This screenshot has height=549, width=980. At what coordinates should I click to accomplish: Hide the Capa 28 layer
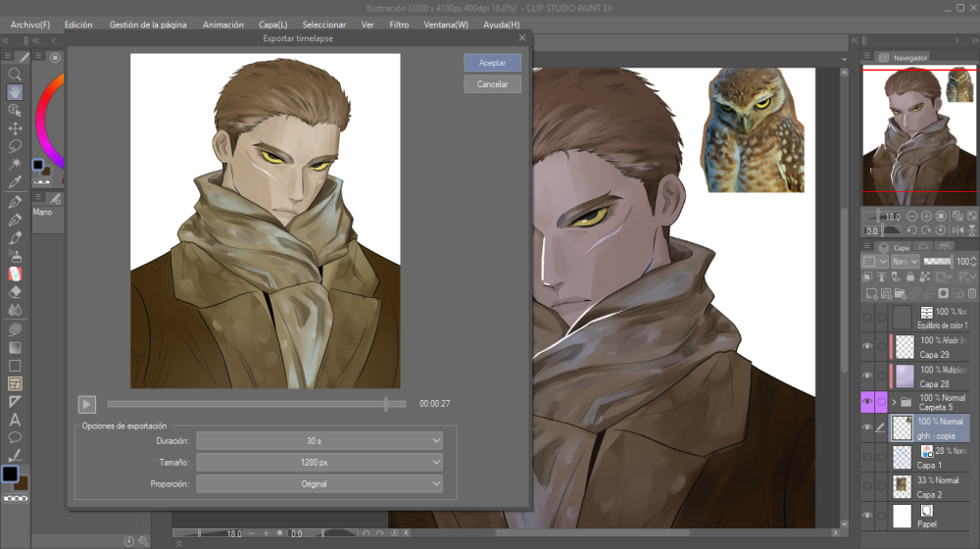867,375
